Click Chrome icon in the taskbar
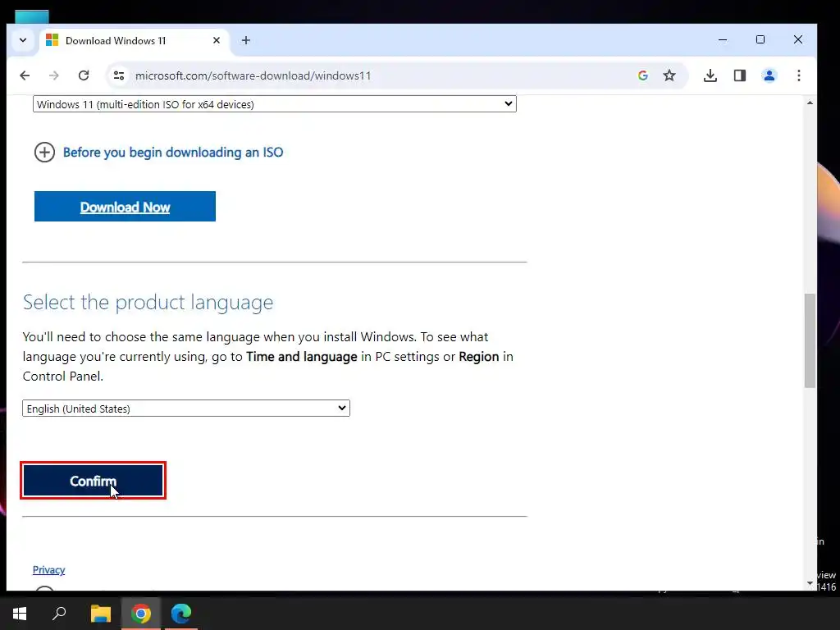The image size is (840, 630). click(x=140, y=614)
